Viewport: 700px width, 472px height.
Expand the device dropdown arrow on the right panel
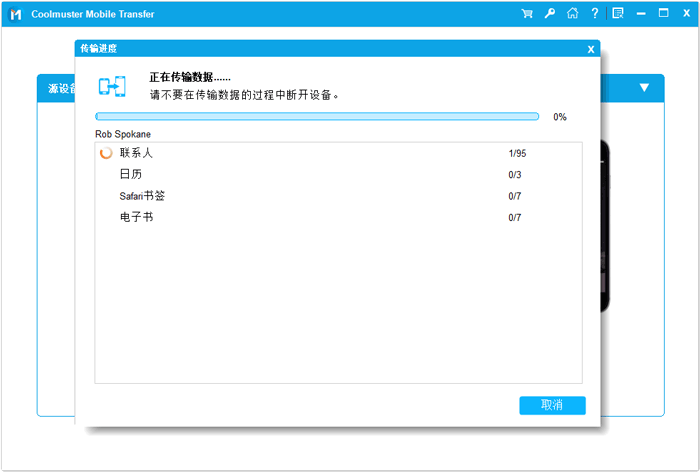point(644,88)
